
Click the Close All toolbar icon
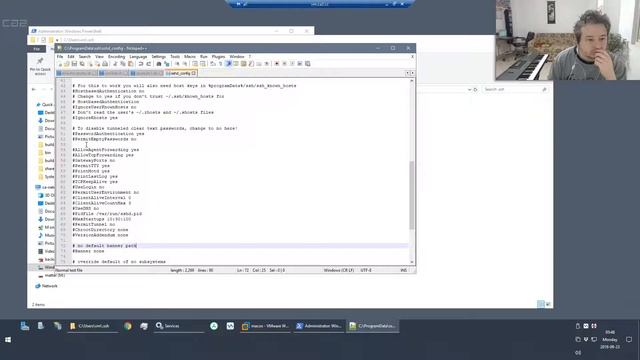coord(98,64)
